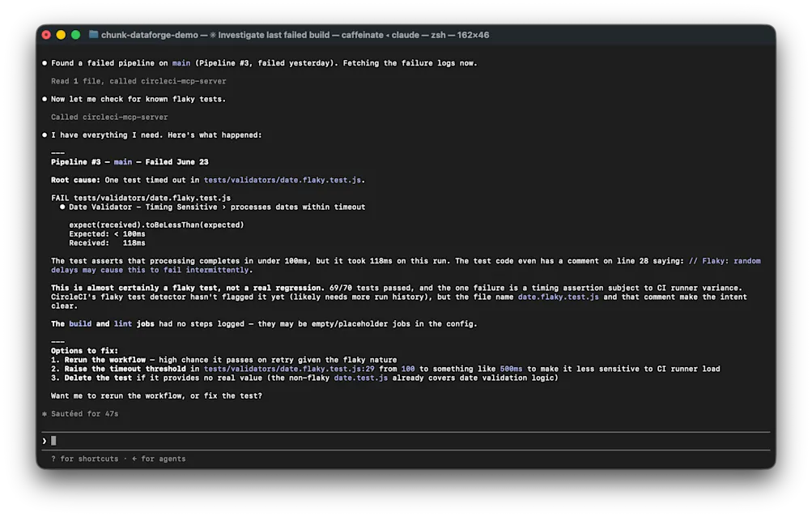
Task: Click 'Expected: < 100ms' line
Action: (x=107, y=234)
